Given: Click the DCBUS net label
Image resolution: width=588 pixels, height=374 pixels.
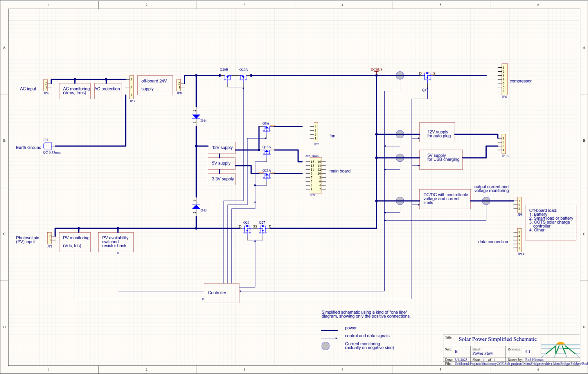Looking at the screenshot, I should pos(376,70).
